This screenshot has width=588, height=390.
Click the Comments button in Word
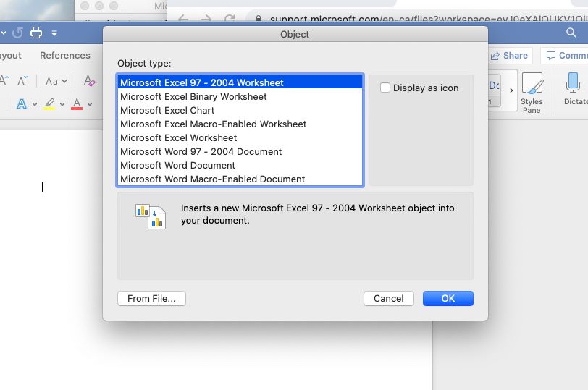(566, 56)
